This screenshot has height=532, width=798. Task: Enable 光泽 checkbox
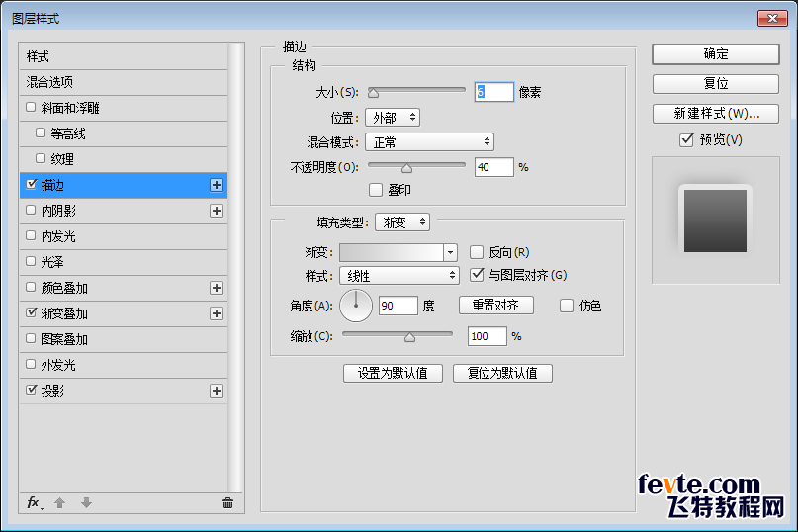tap(31, 261)
